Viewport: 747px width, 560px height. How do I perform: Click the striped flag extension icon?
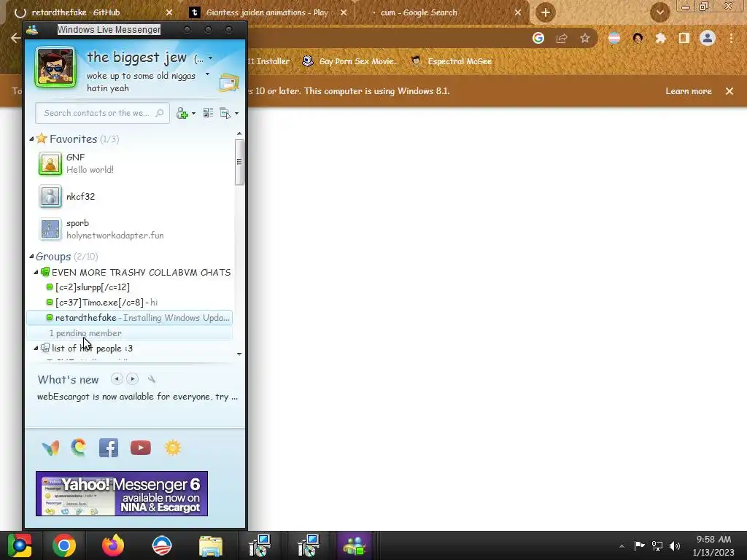coord(614,38)
